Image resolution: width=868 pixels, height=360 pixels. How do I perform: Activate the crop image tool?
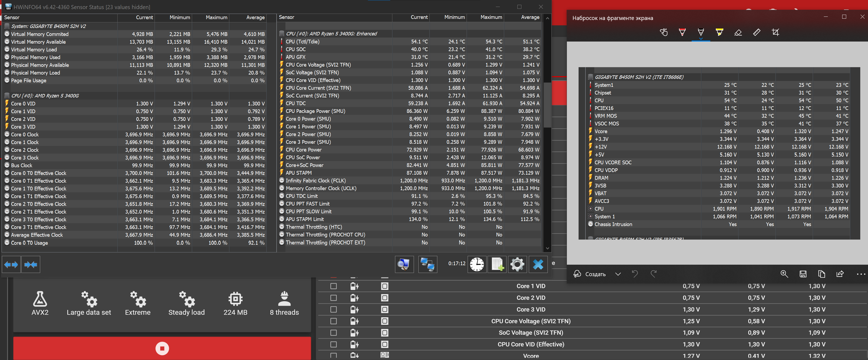click(775, 32)
